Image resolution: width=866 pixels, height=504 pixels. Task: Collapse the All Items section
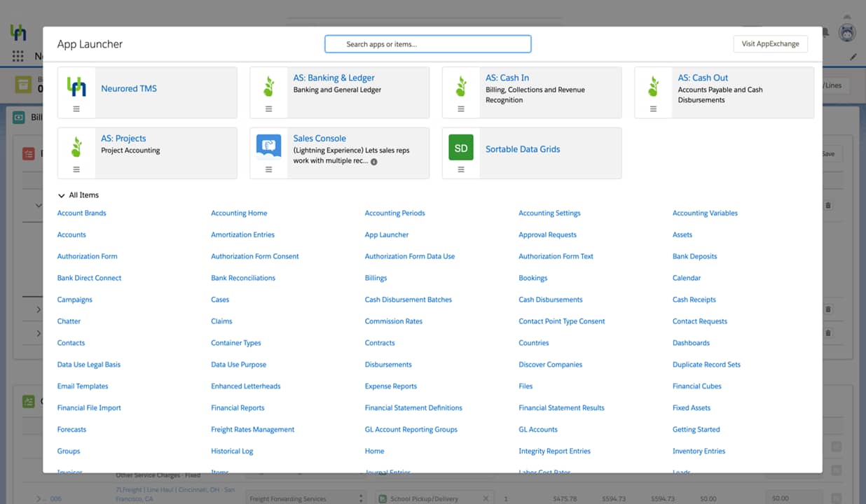coord(62,196)
